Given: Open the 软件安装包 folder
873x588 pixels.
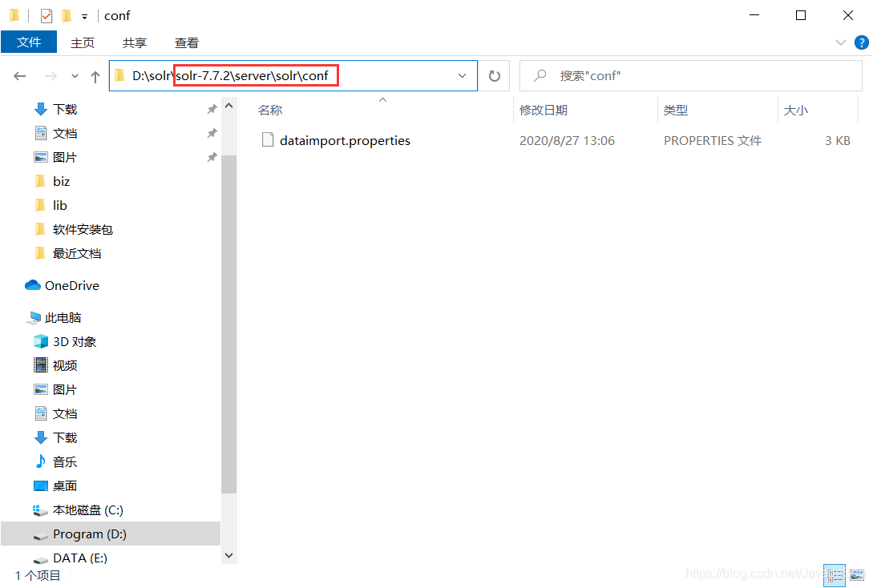Looking at the screenshot, I should coord(83,230).
